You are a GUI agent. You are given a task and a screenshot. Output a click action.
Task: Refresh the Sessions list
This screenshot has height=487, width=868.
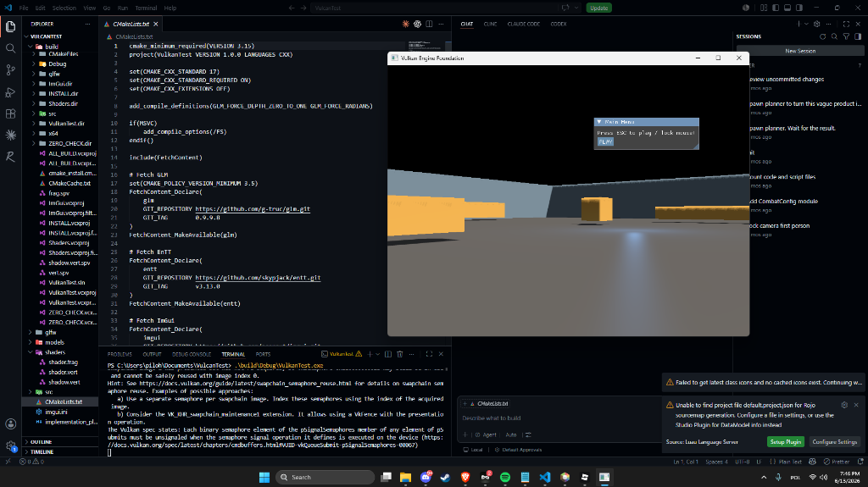click(822, 36)
